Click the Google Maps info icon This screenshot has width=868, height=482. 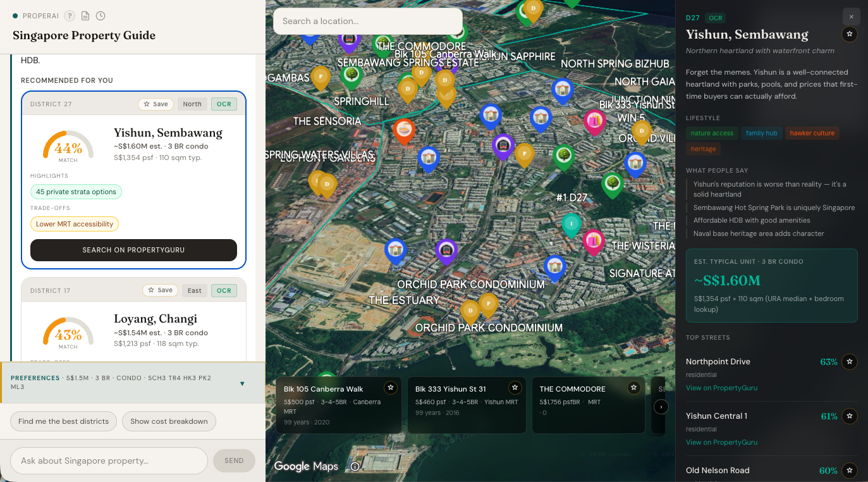point(355,467)
